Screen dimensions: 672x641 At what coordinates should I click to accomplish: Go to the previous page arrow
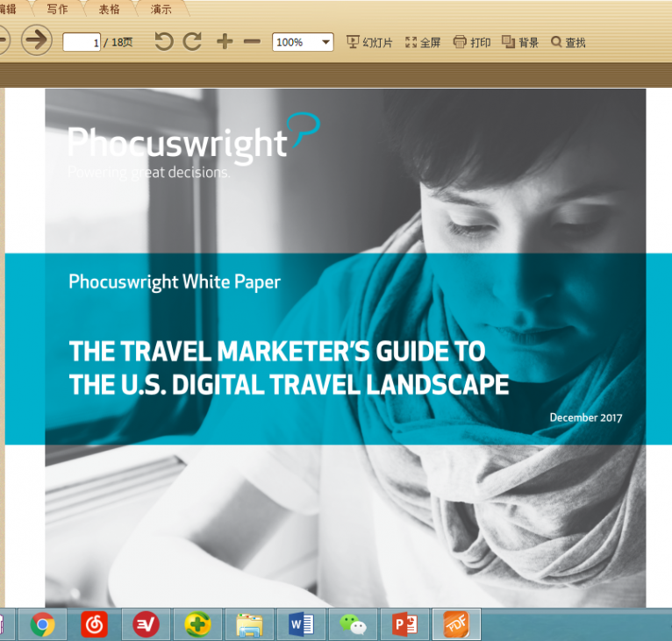3,40
